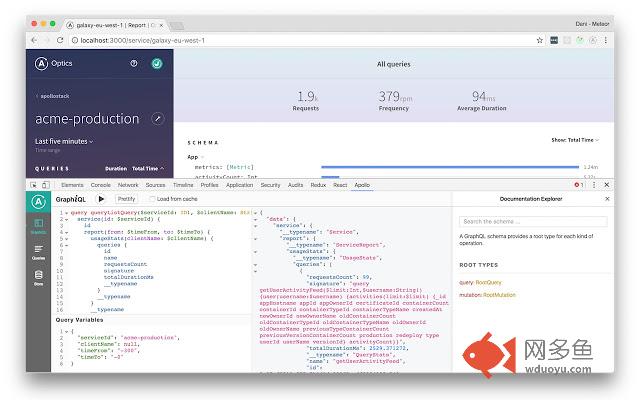Click the 379 rpm Frequency stat
The image size is (640, 400).
pyautogui.click(x=394, y=101)
